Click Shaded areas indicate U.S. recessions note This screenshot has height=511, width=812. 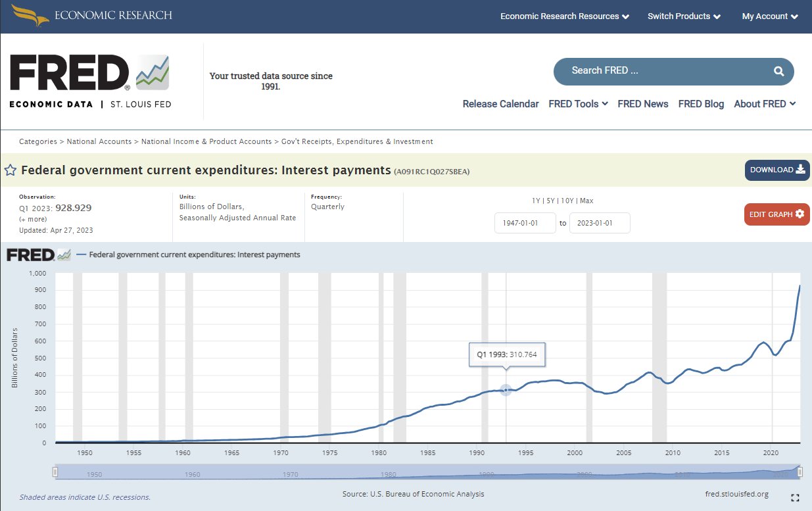pos(85,497)
